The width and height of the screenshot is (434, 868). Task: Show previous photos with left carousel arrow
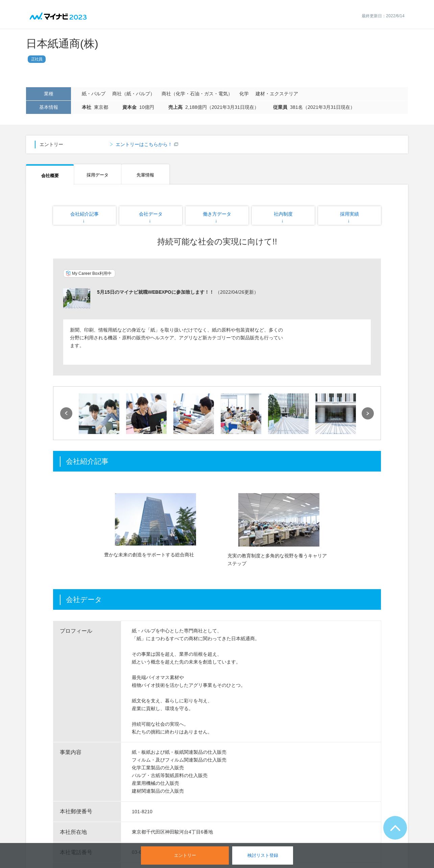[66, 413]
